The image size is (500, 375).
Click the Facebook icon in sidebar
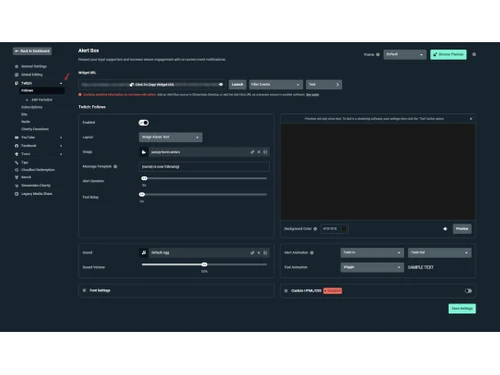[16, 146]
